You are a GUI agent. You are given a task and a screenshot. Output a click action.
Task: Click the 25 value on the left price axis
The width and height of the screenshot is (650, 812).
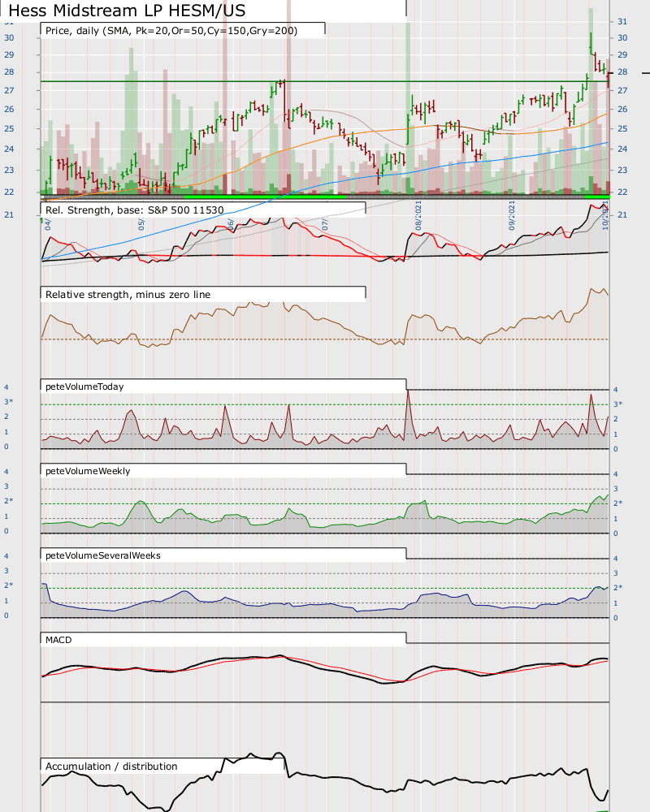(9, 128)
